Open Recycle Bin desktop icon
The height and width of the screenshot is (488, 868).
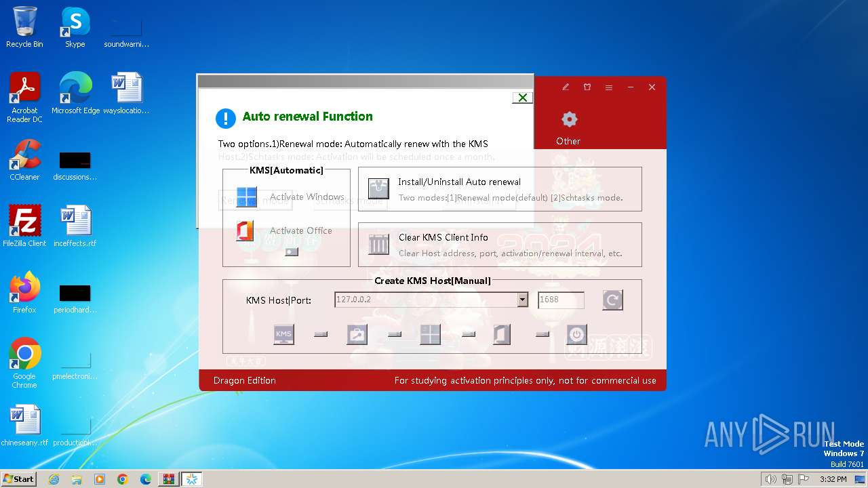point(24,27)
